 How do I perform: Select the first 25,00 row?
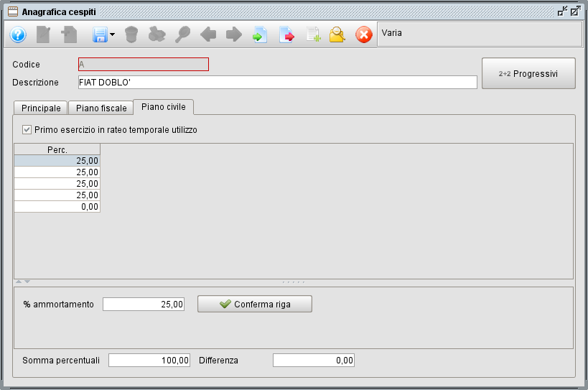[57, 160]
